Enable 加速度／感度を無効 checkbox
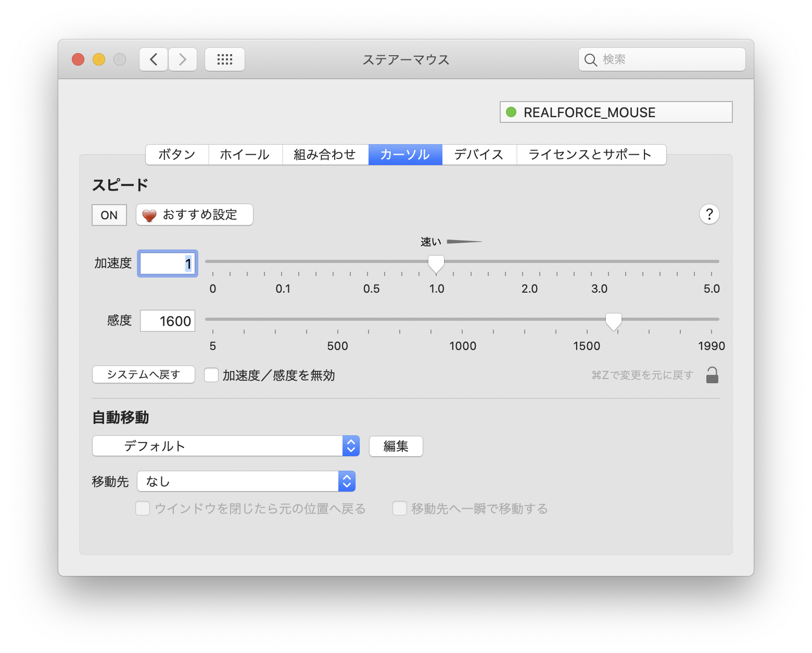The width and height of the screenshot is (812, 653). point(211,375)
